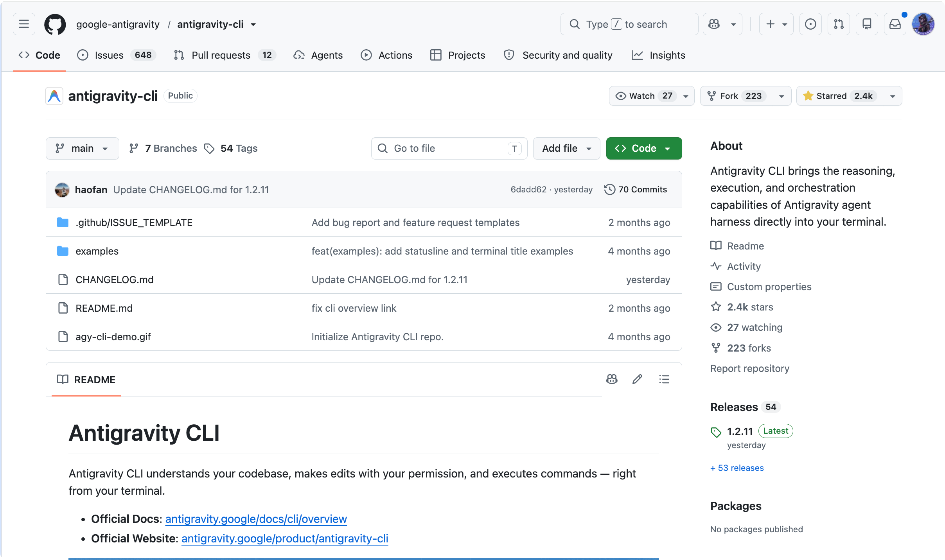Switch to the Pull requests tab
Viewport: 945px width, 560px height.
pos(225,55)
